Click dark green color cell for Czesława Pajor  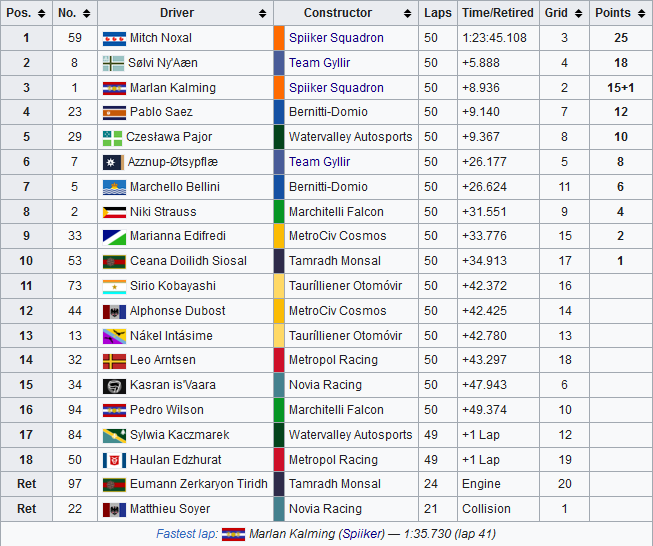coord(279,137)
